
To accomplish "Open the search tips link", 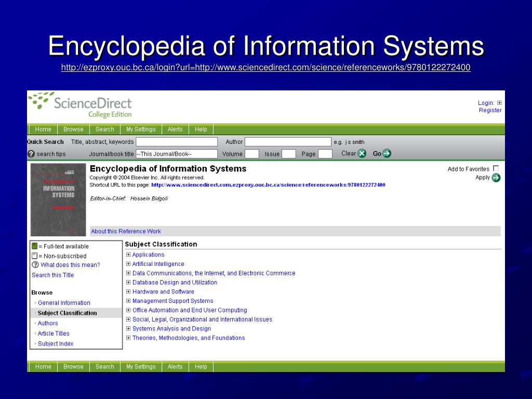I will coord(51,154).
